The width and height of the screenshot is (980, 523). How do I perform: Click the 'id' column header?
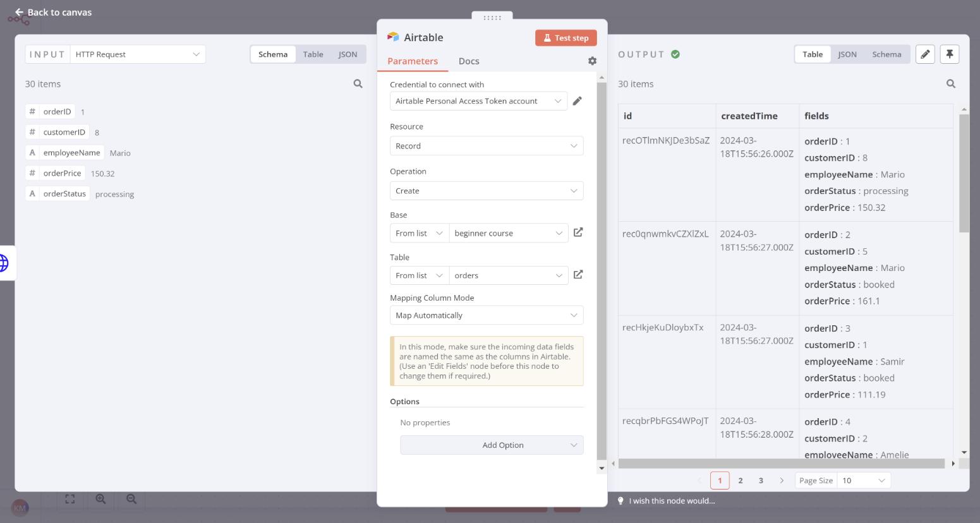coord(667,116)
